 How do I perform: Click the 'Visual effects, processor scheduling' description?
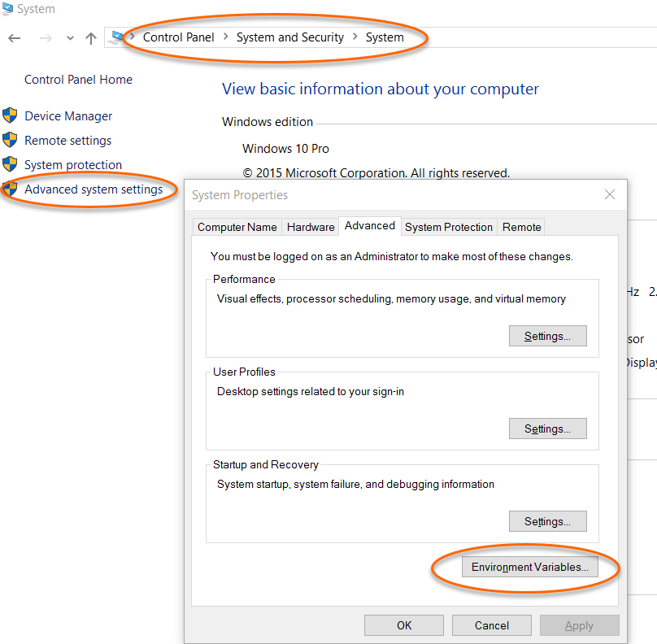point(391,298)
